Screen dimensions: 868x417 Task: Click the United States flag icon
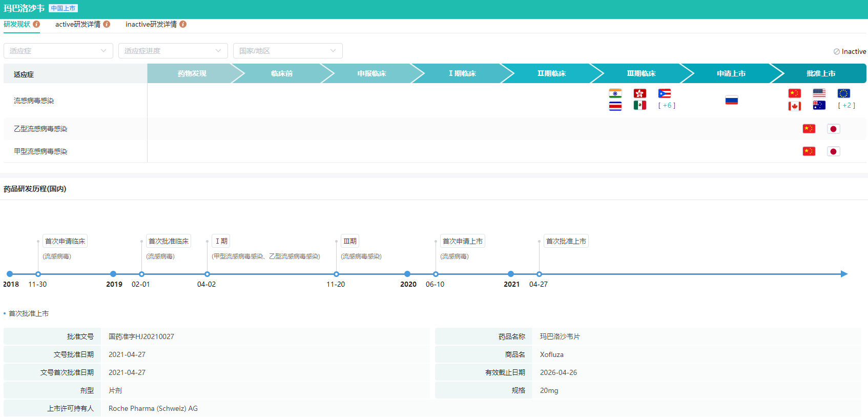[x=819, y=93]
